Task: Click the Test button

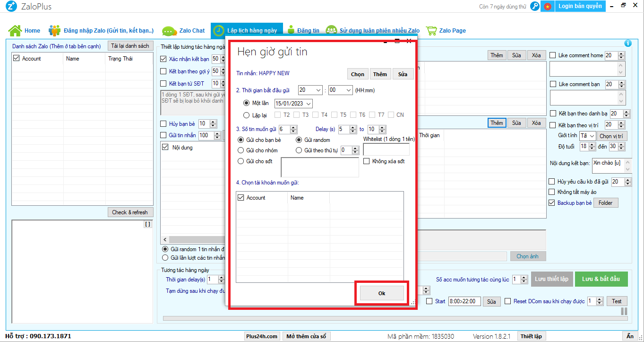Action: [617, 301]
